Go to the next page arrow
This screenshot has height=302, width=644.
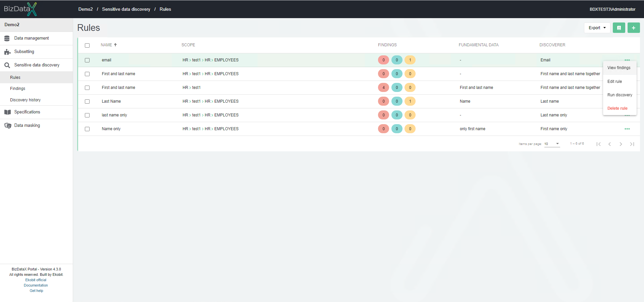(621, 144)
